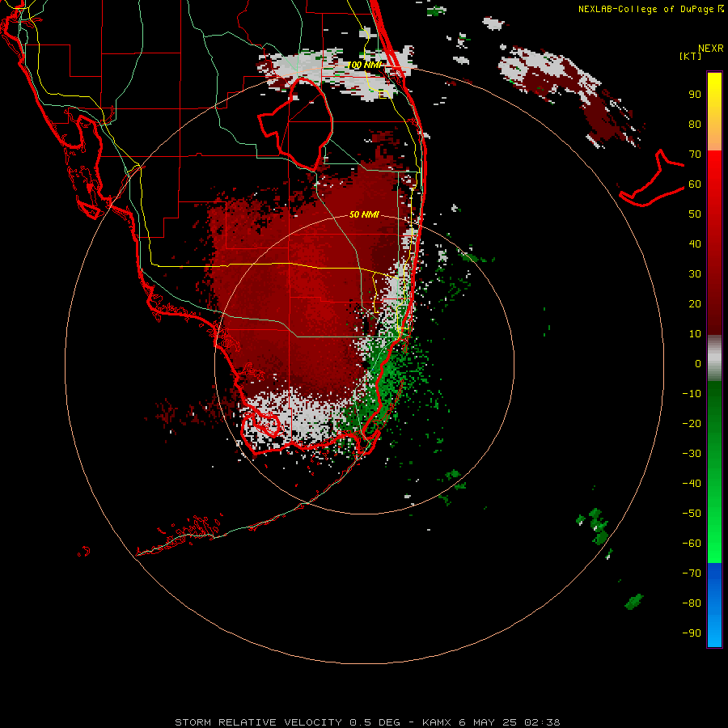This screenshot has width=728, height=728.
Task: Click the 50 NMI range ring label
Action: click(364, 214)
